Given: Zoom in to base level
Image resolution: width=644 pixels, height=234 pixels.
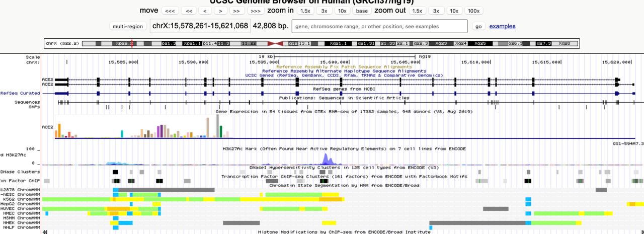Looking at the screenshot, I should pyautogui.click(x=362, y=11).
